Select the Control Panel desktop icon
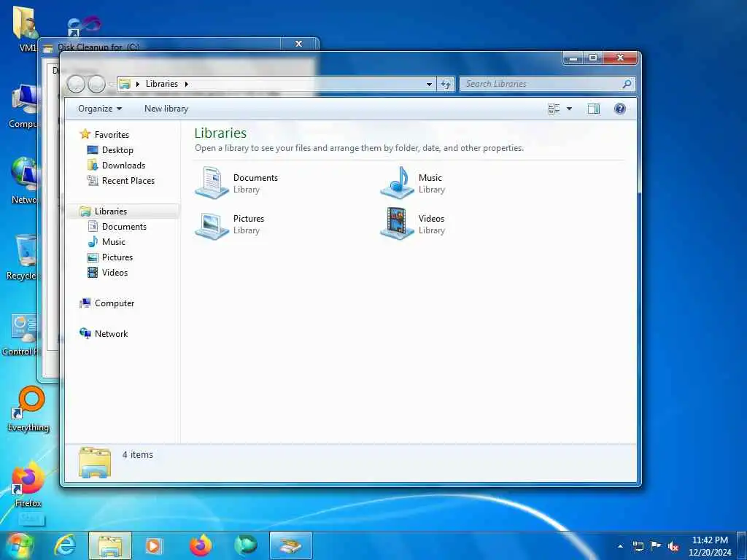This screenshot has width=747, height=560. pyautogui.click(x=20, y=335)
